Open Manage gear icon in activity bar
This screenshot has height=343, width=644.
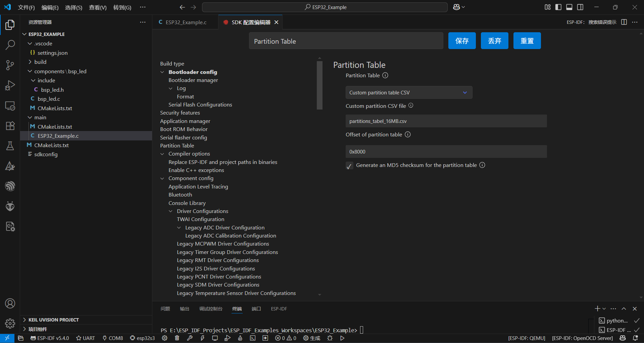[10, 323]
